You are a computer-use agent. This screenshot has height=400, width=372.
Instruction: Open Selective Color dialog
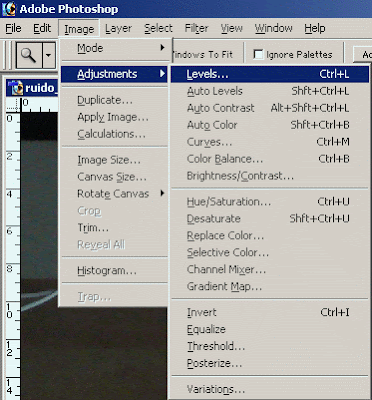[x=270, y=253]
